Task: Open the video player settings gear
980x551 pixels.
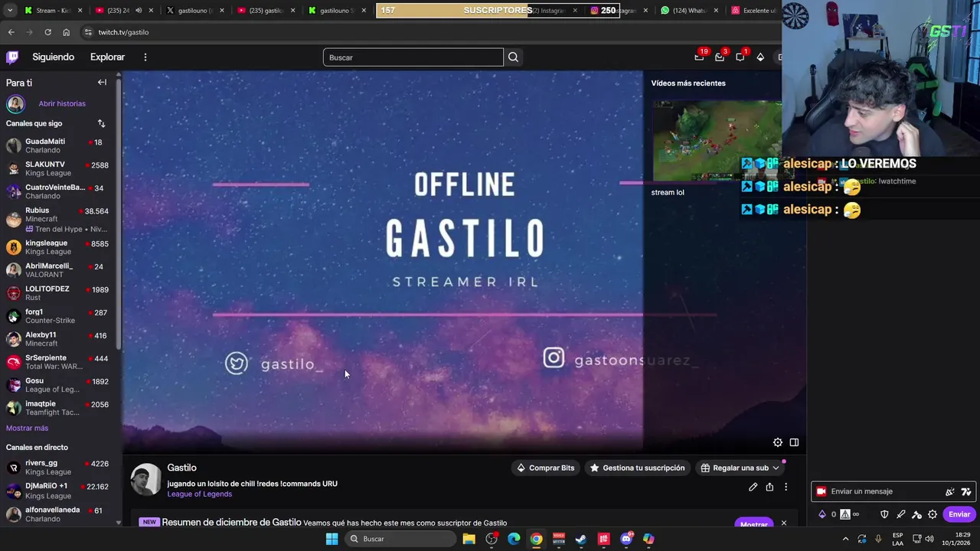Action: click(778, 442)
